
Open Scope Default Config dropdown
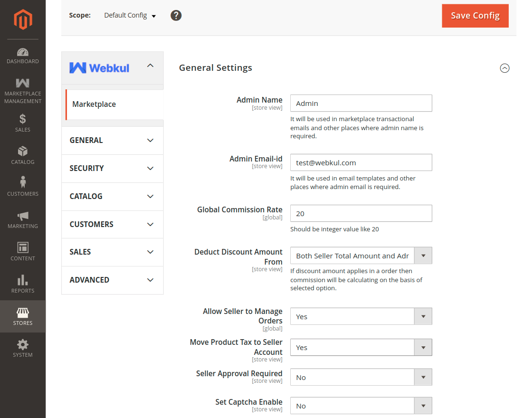tap(130, 16)
